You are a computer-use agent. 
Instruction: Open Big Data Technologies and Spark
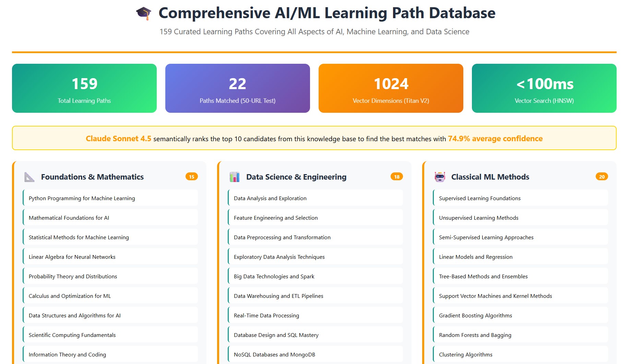click(316, 276)
